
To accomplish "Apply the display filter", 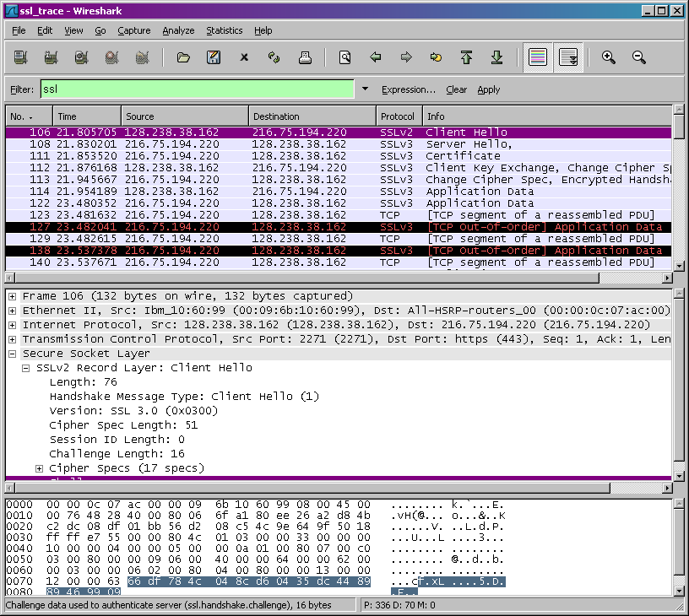I will [x=489, y=89].
